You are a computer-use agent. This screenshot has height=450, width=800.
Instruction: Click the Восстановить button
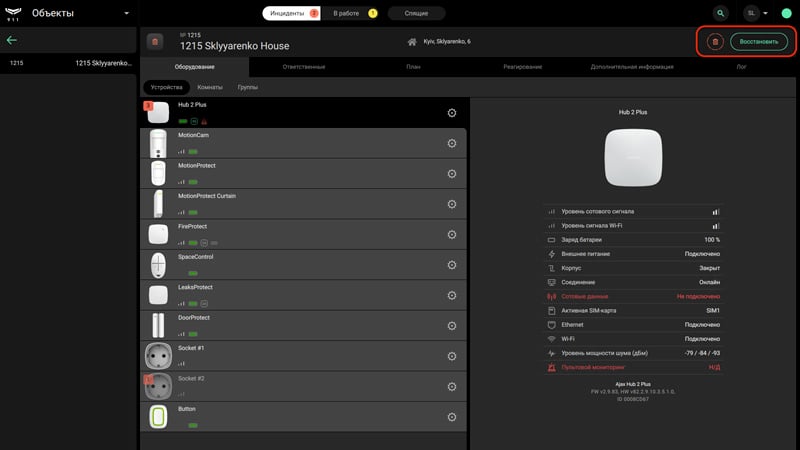(759, 42)
